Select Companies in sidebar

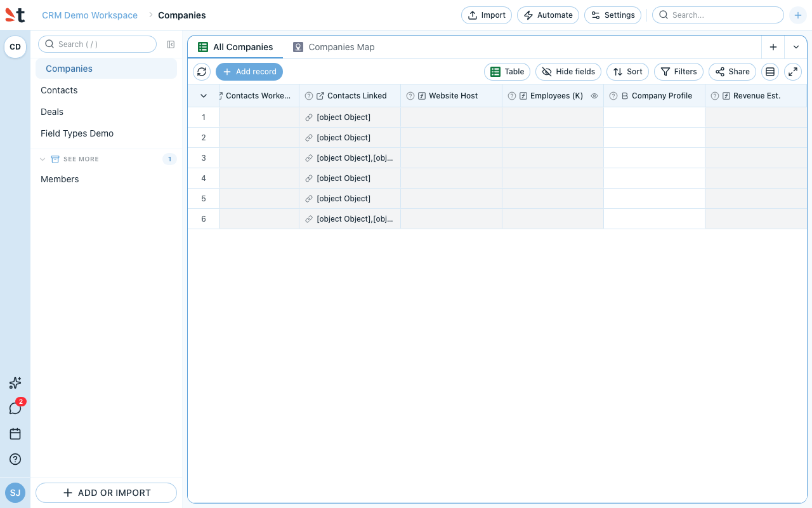pyautogui.click(x=106, y=69)
